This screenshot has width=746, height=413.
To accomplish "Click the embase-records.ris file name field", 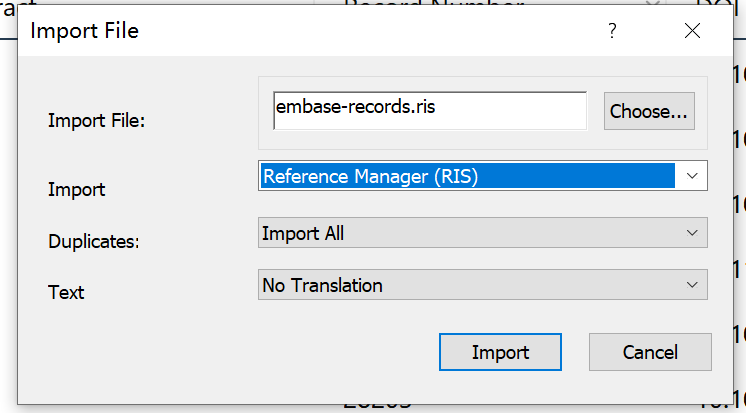I will (x=430, y=111).
